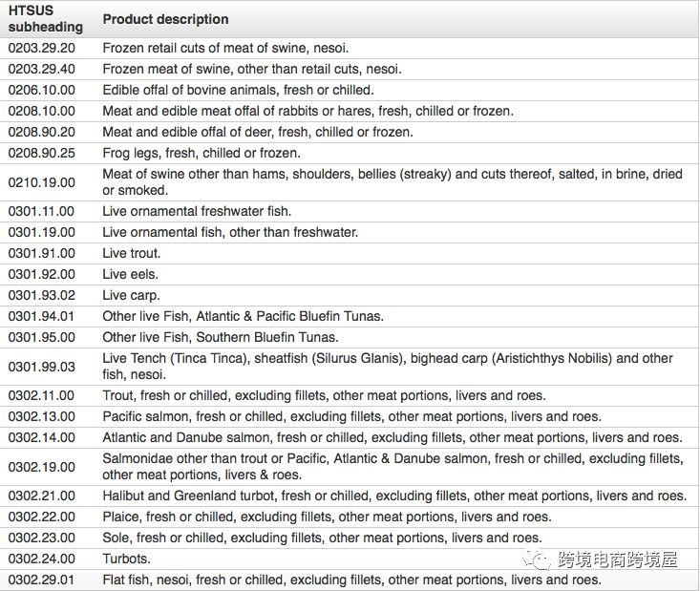The image size is (700, 591).
Task: Select Live ornamental freshwater fish row
Action: (350, 212)
